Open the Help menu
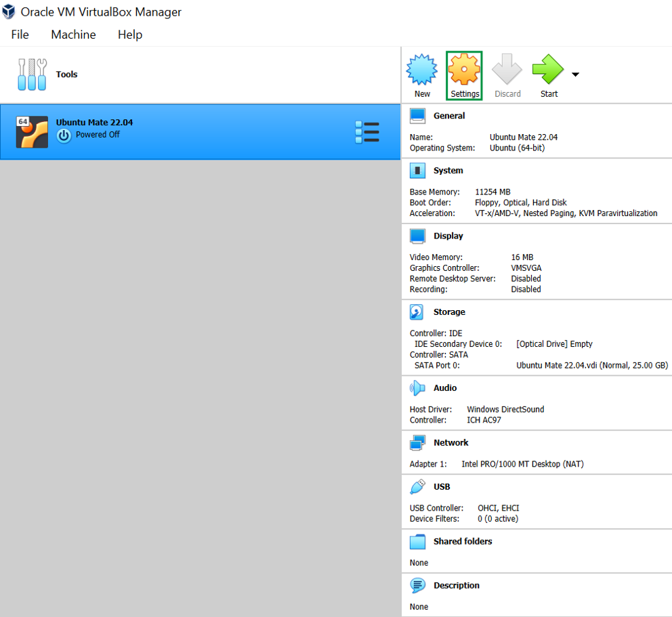This screenshot has height=617, width=672. point(130,35)
